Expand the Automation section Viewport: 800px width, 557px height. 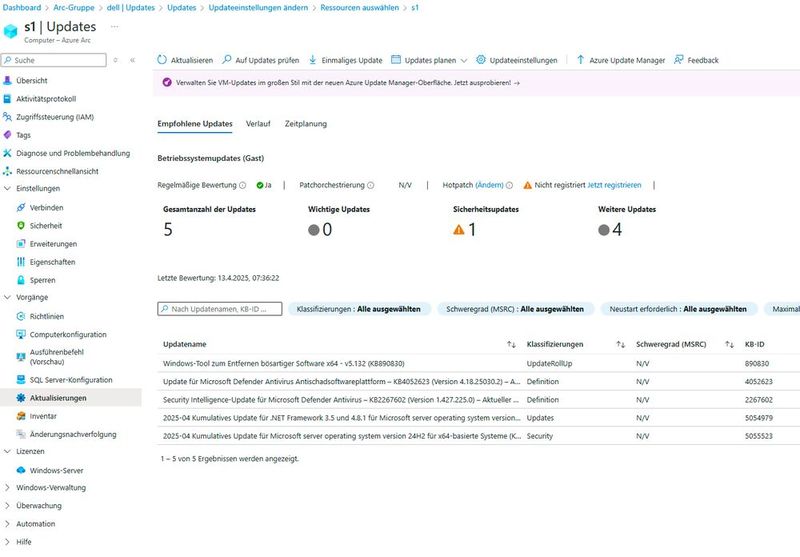(x=7, y=524)
